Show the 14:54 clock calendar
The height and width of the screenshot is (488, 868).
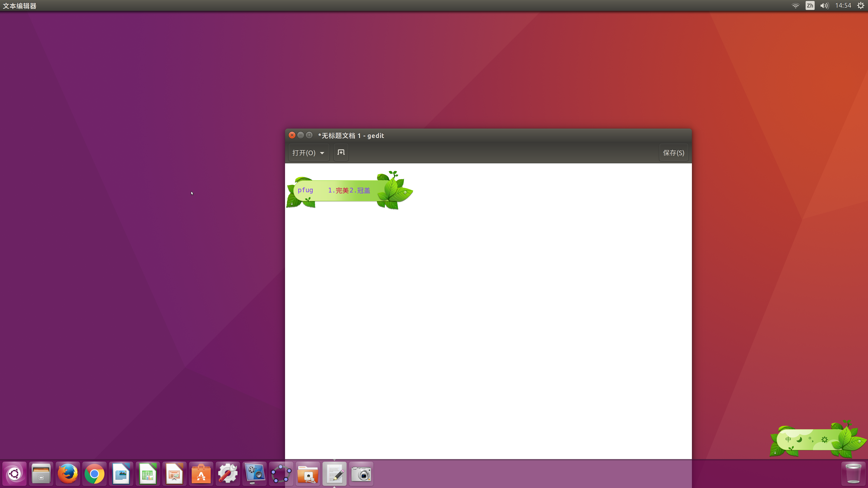point(843,6)
